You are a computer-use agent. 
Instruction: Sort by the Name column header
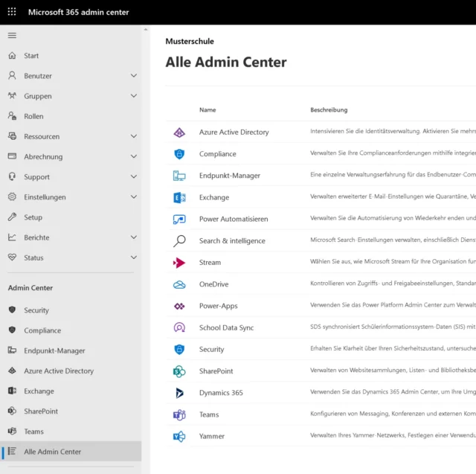pyautogui.click(x=208, y=110)
